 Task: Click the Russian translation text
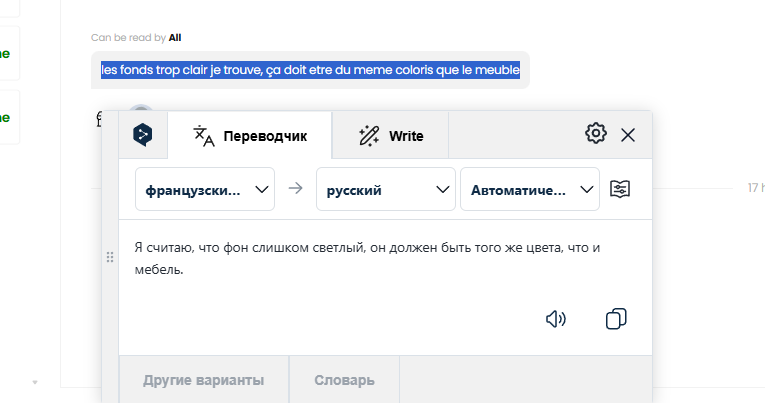pos(367,259)
